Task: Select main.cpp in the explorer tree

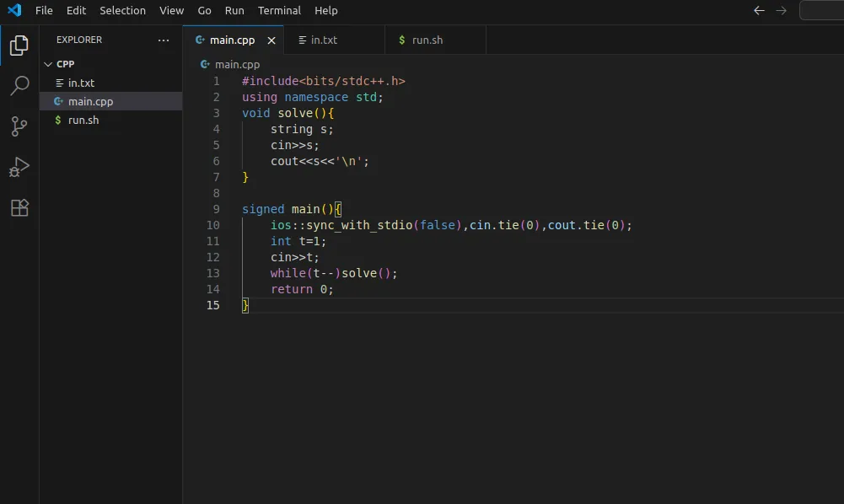Action: (110, 101)
